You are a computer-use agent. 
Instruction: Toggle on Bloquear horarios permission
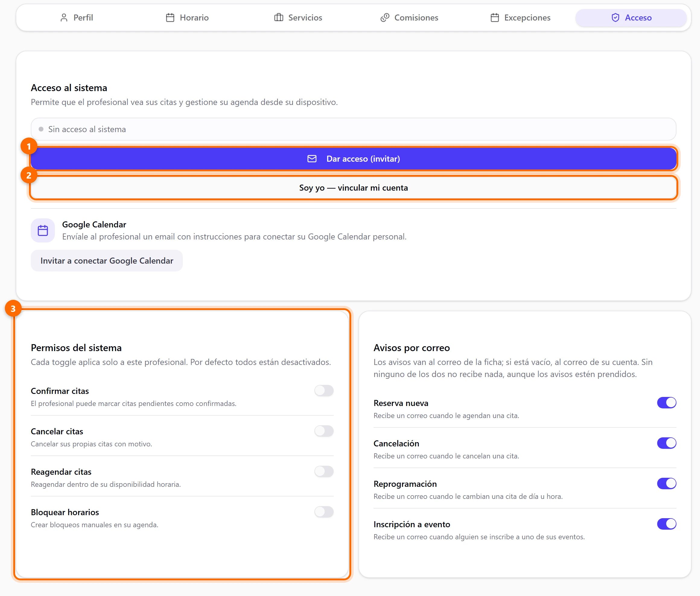[x=324, y=512]
